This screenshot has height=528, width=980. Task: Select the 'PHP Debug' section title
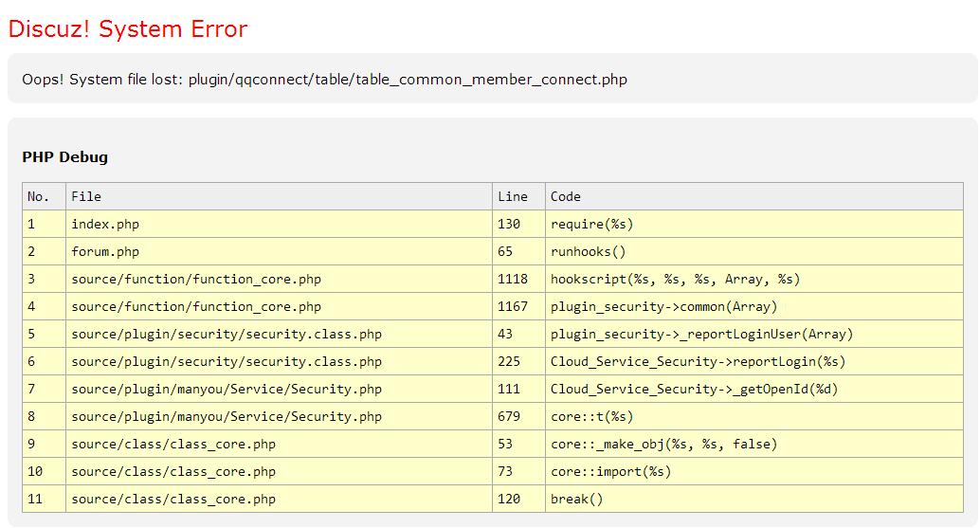pyautogui.click(x=64, y=157)
